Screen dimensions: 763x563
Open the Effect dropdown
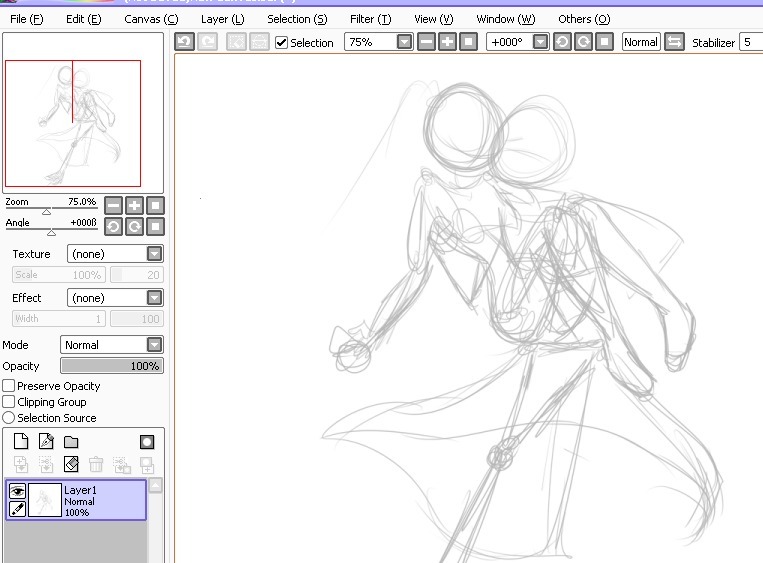(x=154, y=297)
